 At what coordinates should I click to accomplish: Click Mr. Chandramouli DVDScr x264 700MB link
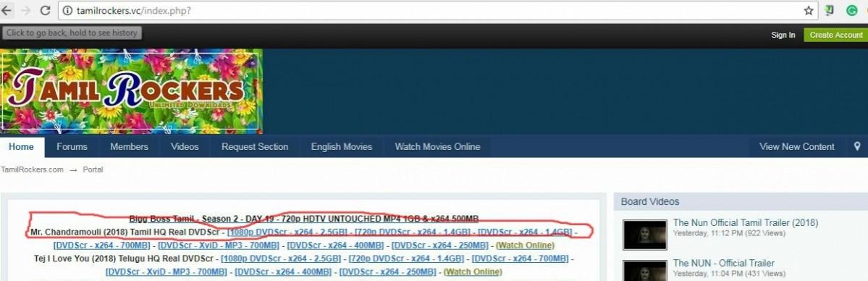point(102,245)
